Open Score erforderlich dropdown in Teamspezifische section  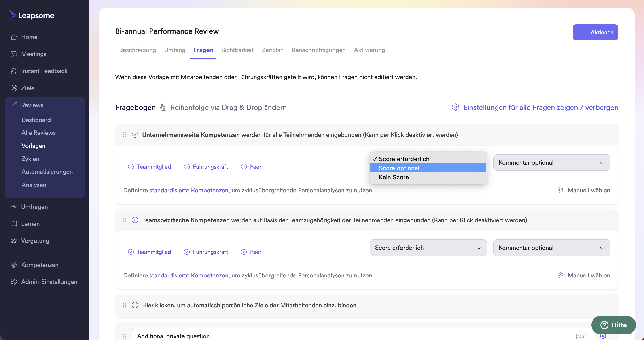click(x=428, y=248)
